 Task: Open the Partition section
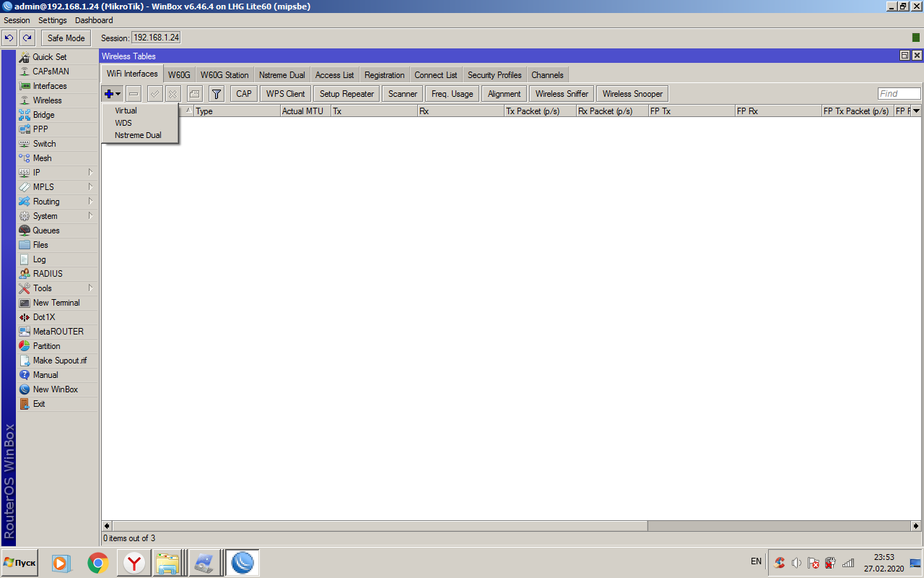pyautogui.click(x=57, y=346)
